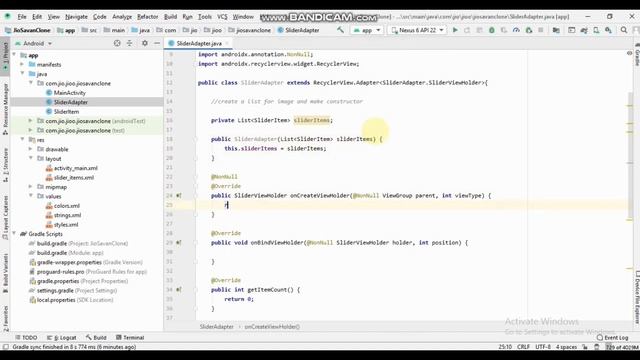Image resolution: width=640 pixels, height=360 pixels.
Task: Open Project panel settings gear
Action: click(145, 43)
